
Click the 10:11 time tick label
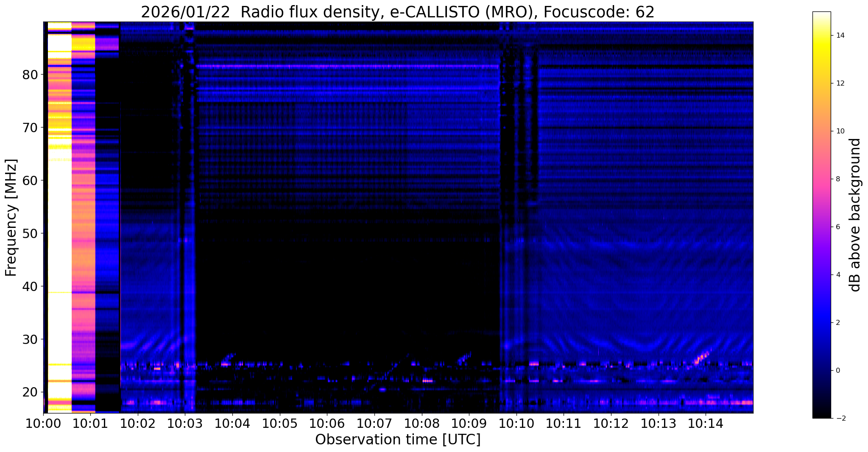(x=564, y=424)
